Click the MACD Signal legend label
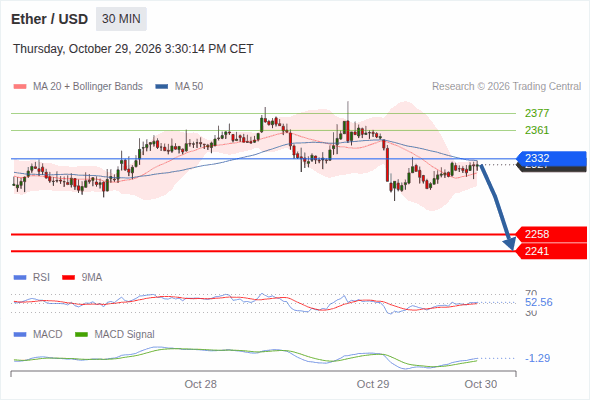Image resolution: width=590 pixels, height=400 pixels. click(125, 335)
